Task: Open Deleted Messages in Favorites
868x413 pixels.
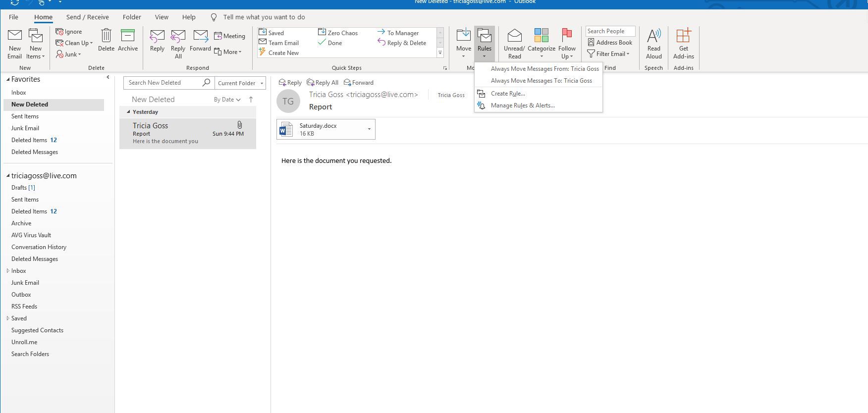Action: click(x=35, y=152)
